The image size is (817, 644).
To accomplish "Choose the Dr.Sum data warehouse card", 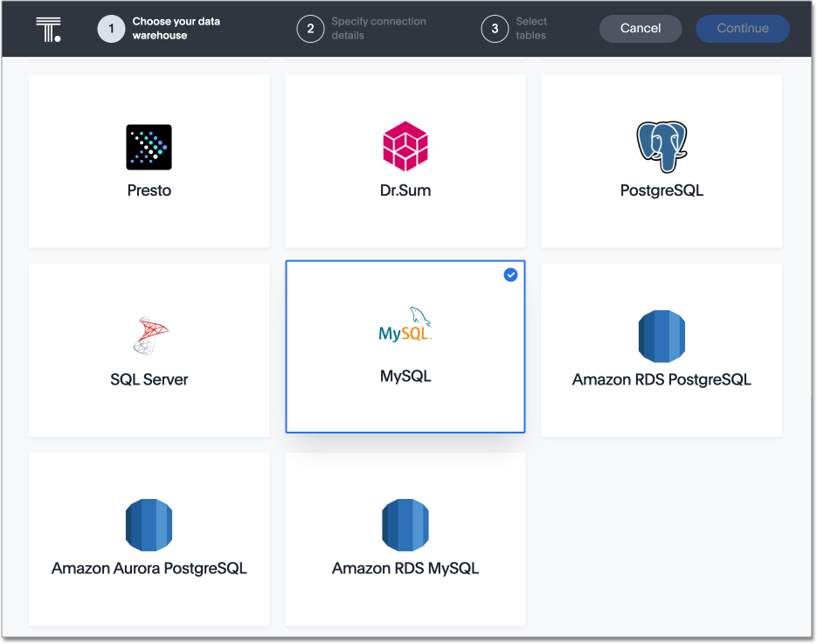I will 405,161.
